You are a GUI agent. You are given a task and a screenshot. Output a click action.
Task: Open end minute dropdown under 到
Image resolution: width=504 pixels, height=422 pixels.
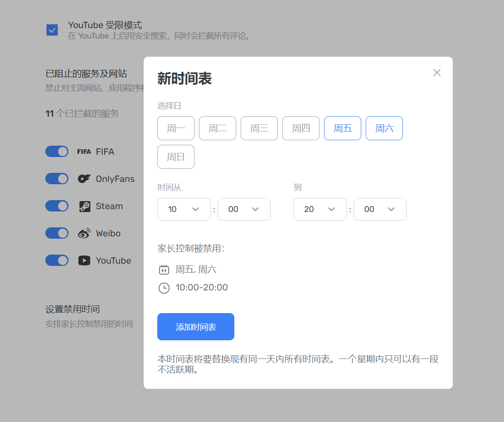(x=380, y=209)
